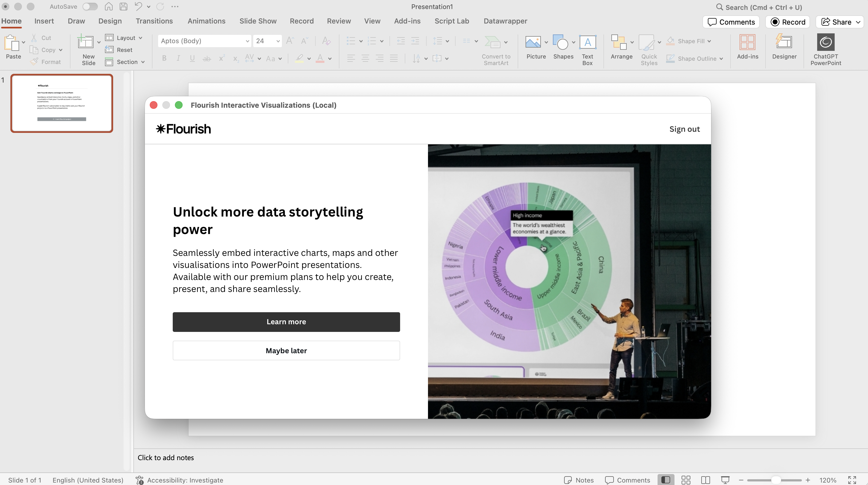Open the font name dropdown
Screen dimensions: 868x485
pyautogui.click(x=247, y=41)
